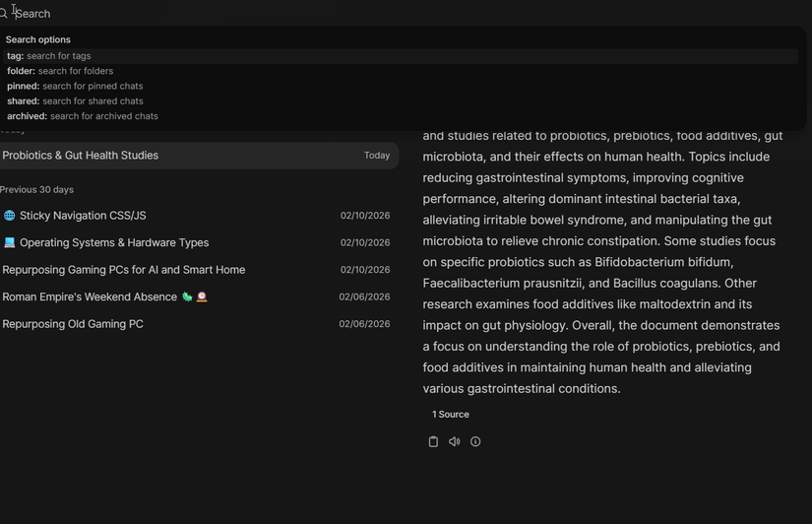Show generation info with info icon
Screen dimensions: 812x524
[475, 441]
